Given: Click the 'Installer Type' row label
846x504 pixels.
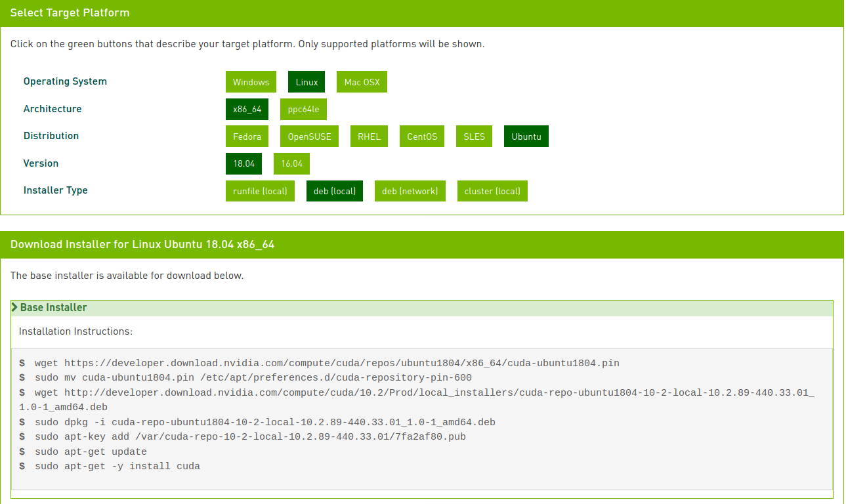Looking at the screenshot, I should tap(56, 190).
